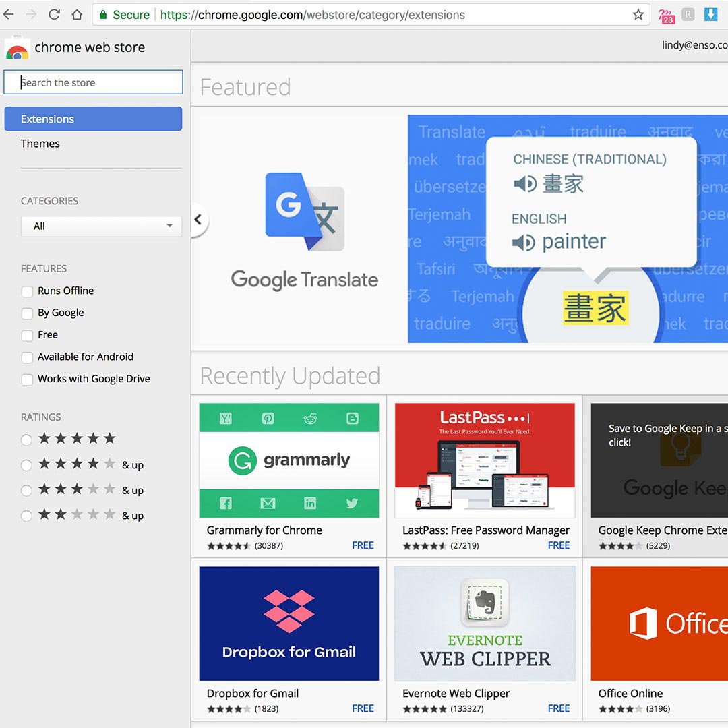
Task: Click the (3196) review count
Action: tap(658, 708)
